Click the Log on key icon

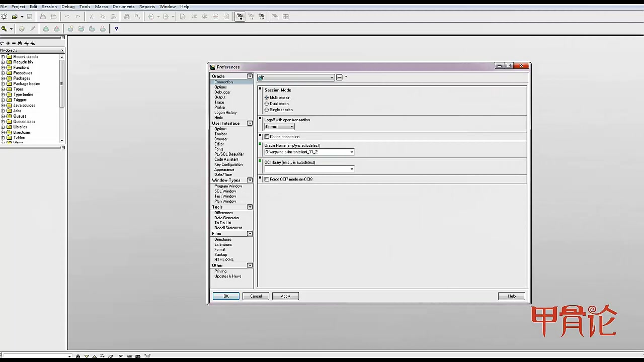(4, 29)
